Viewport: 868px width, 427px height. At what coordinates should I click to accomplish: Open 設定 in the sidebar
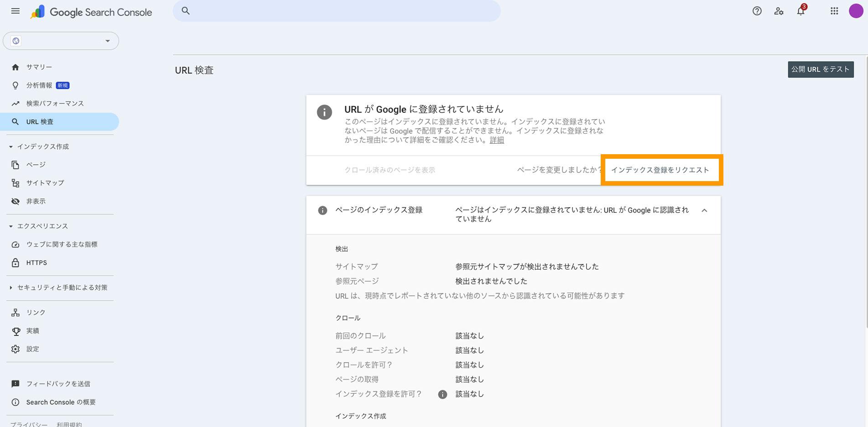[32, 349]
